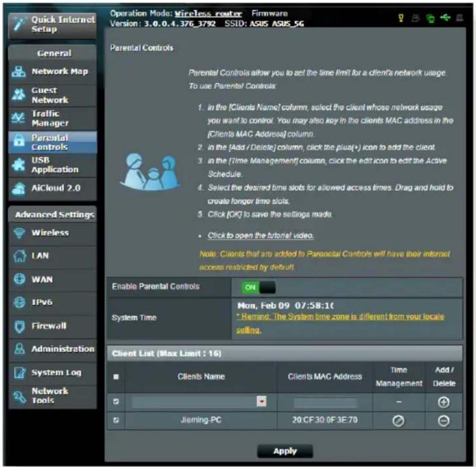Click the green USB status icon
The height and width of the screenshot is (467, 476).
point(445,18)
